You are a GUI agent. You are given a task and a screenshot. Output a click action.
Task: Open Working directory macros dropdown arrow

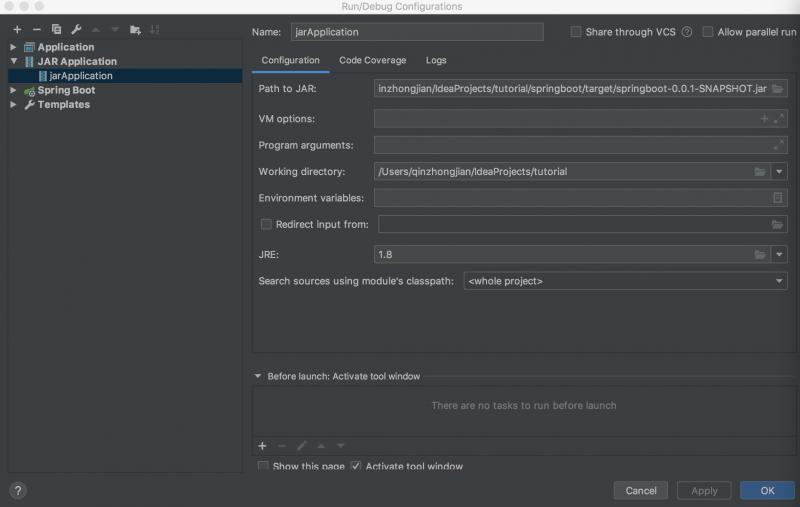(x=779, y=172)
